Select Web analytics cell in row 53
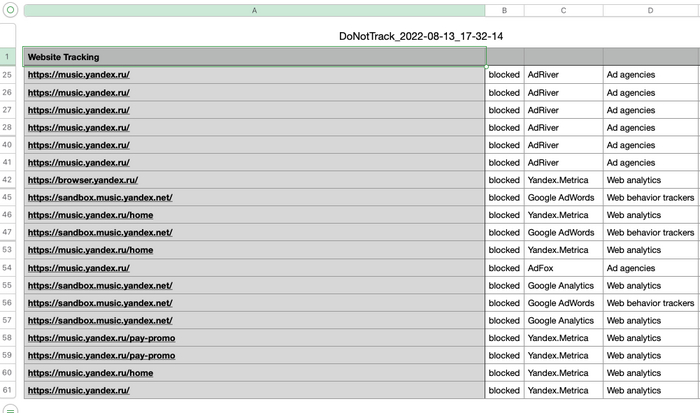 [650, 250]
